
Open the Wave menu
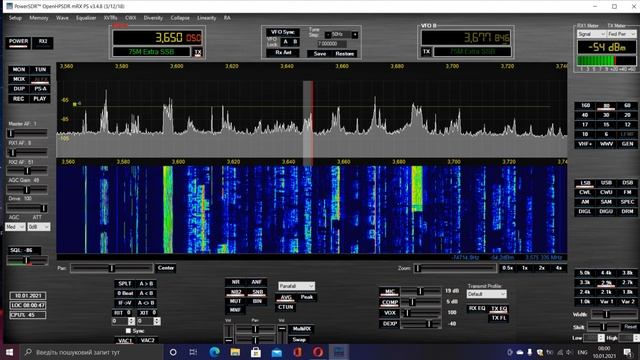coord(62,18)
